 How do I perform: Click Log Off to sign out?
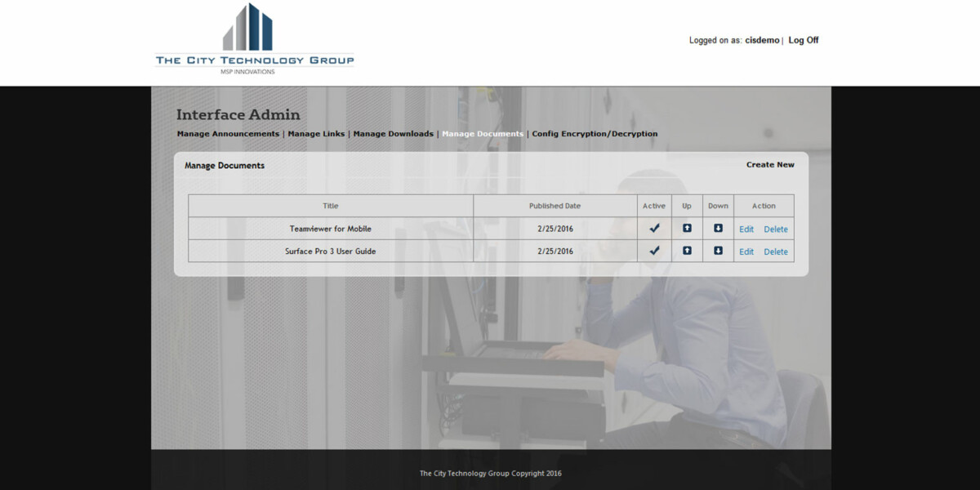(803, 39)
